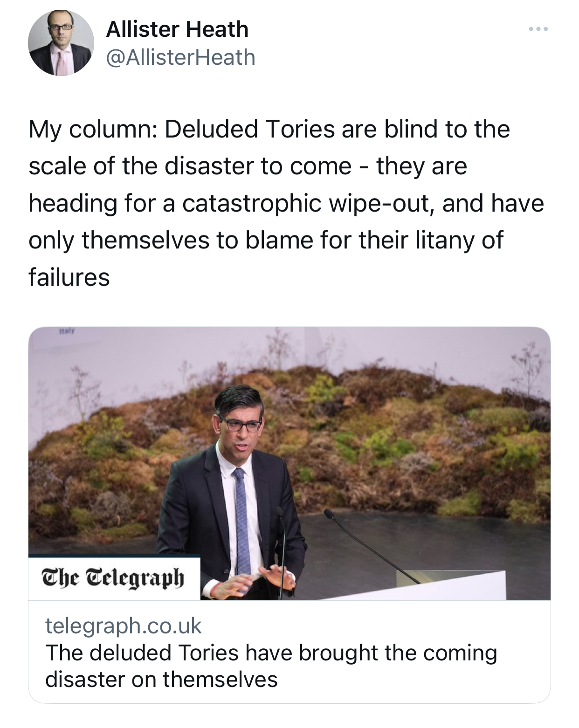
Task: Click the phrase 'catastrophic wipe-out' in tweet
Action: pyautogui.click(x=306, y=203)
